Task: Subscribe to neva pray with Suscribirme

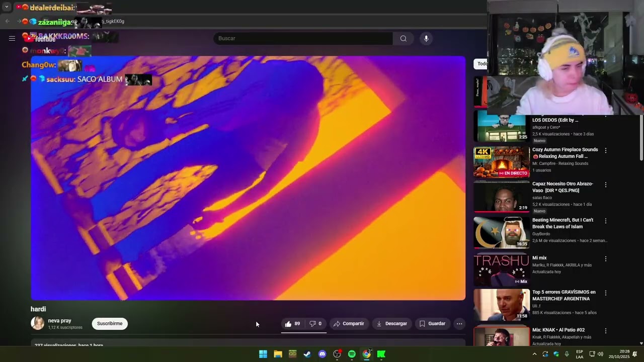Action: coord(110,324)
